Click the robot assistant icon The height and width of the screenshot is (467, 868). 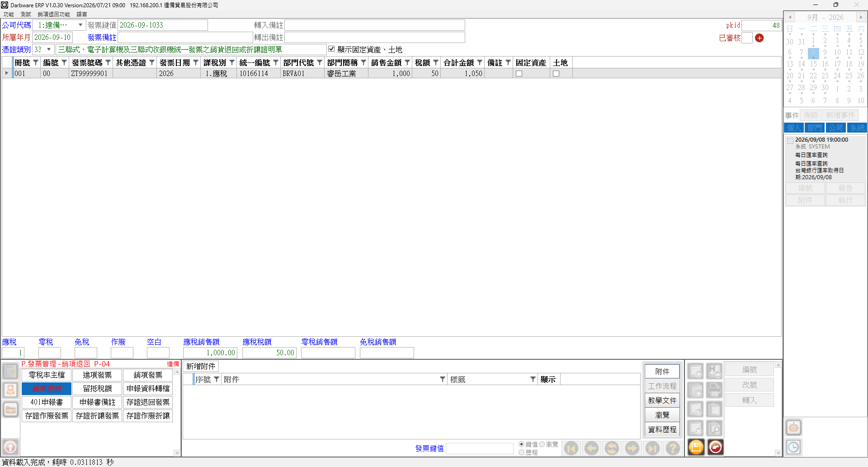pos(793,428)
